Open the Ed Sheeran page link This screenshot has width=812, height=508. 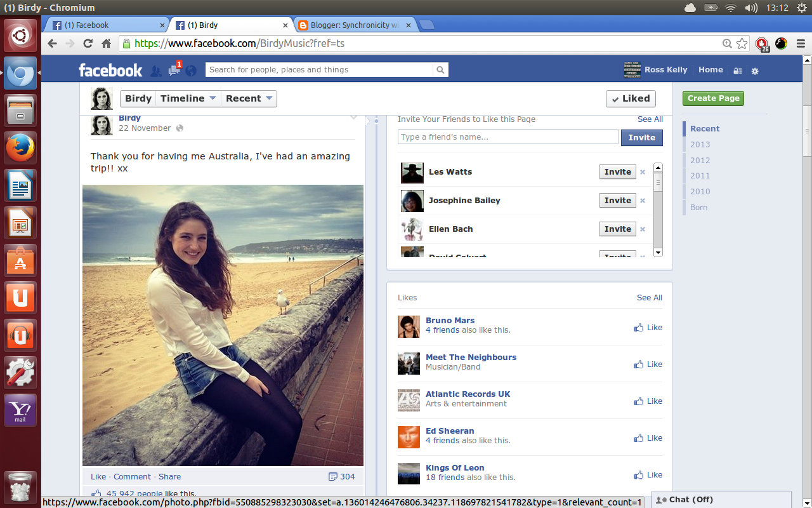click(450, 431)
